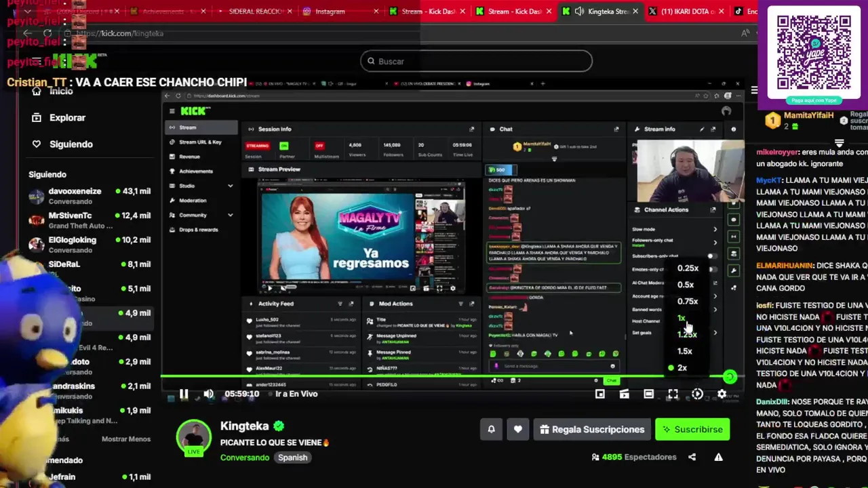The image size is (868, 488).
Task: Select 0.25x playback speed
Action: pos(688,268)
